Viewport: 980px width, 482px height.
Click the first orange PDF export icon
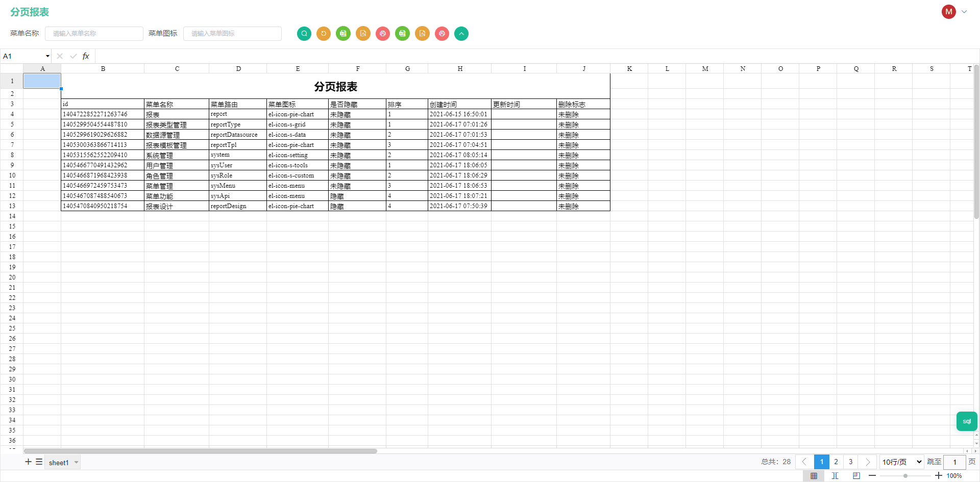click(363, 34)
